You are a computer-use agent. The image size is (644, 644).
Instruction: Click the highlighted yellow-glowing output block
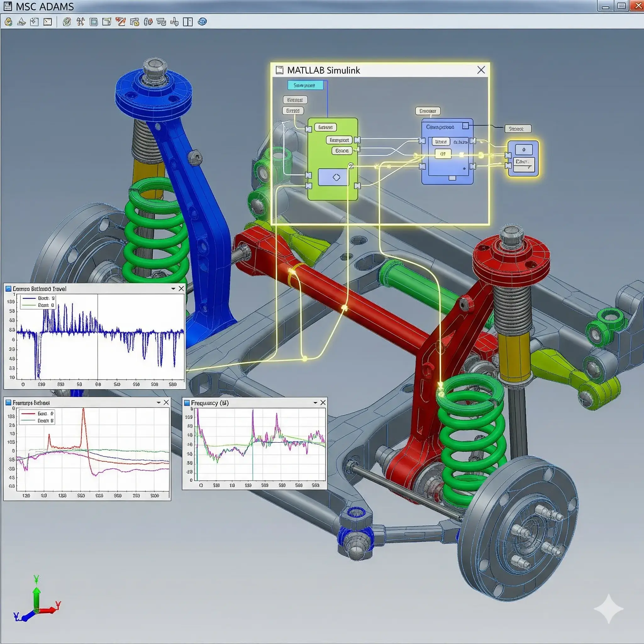[523, 159]
